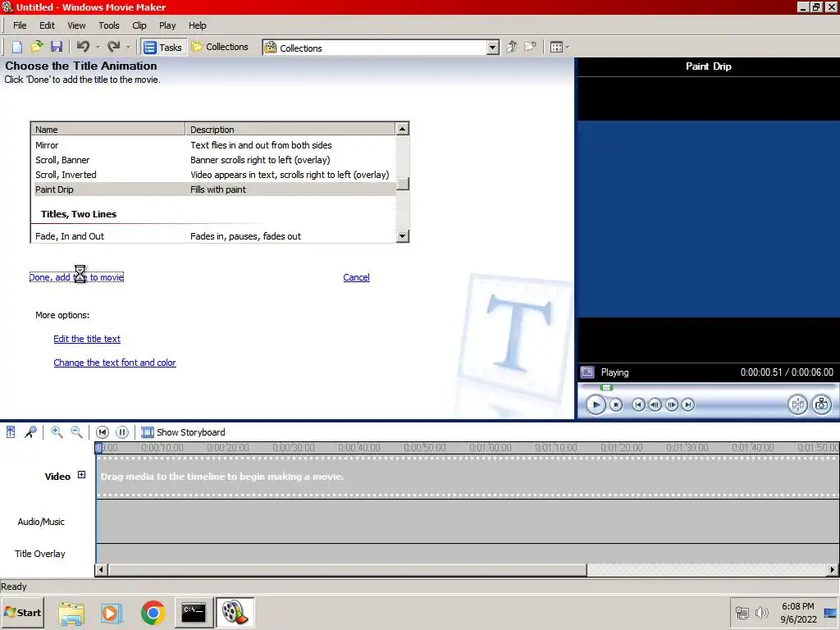Sort the list by the Name column header
Image resolution: width=840 pixels, height=630 pixels.
pos(107,130)
